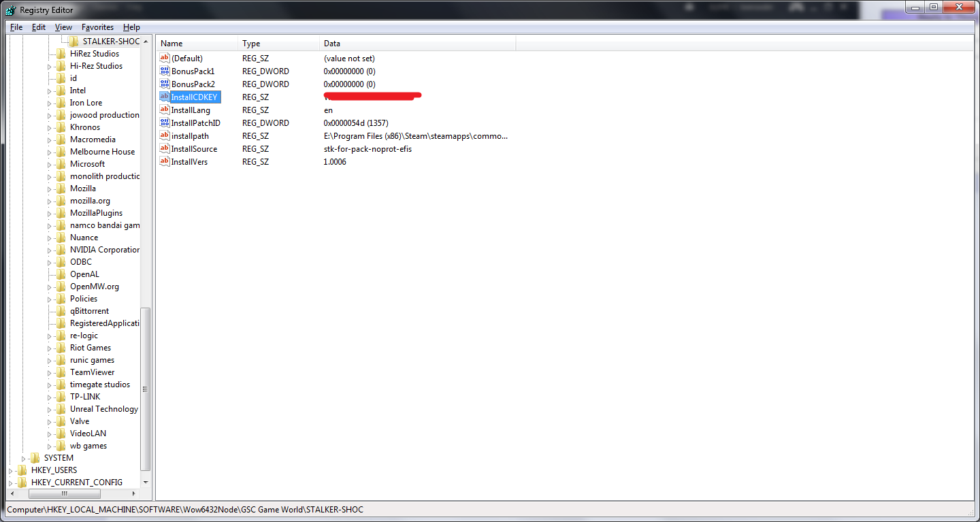Click the tree horizontal scrollbar right arrow
The image size is (980, 522).
pyautogui.click(x=134, y=493)
